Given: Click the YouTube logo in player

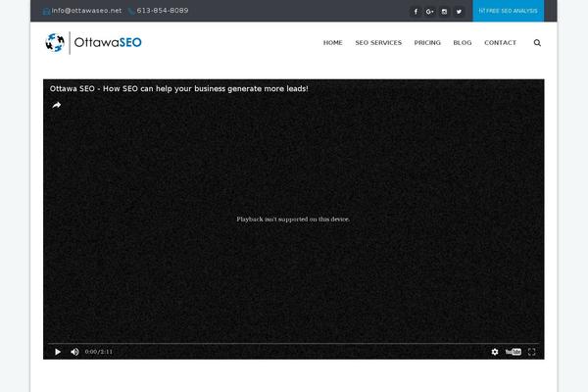Looking at the screenshot, I should point(513,352).
